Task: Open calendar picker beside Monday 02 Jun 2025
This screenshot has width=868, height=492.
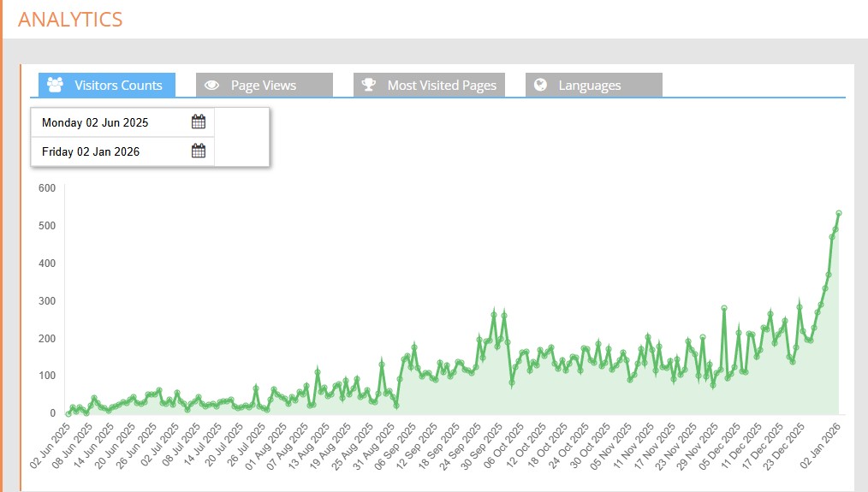Action: [198, 122]
